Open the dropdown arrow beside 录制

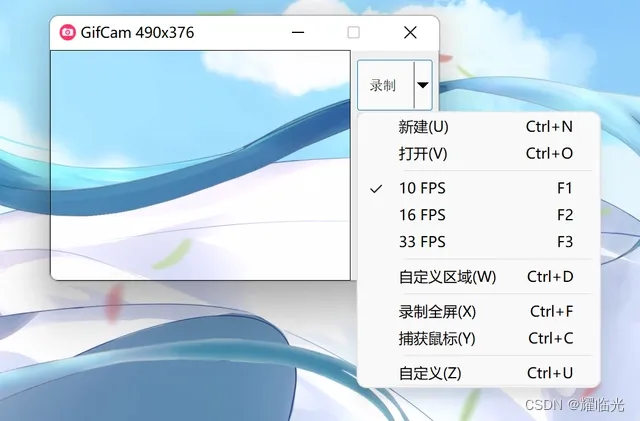[423, 85]
